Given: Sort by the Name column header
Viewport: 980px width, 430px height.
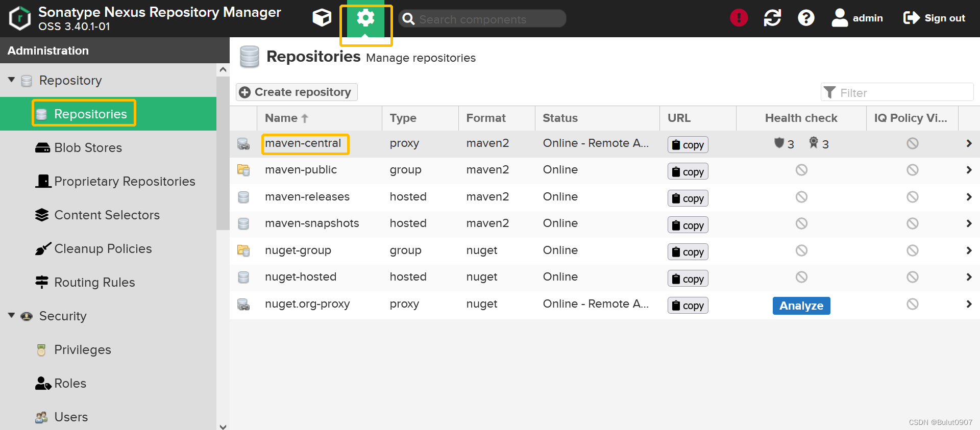Looking at the screenshot, I should pyautogui.click(x=319, y=118).
